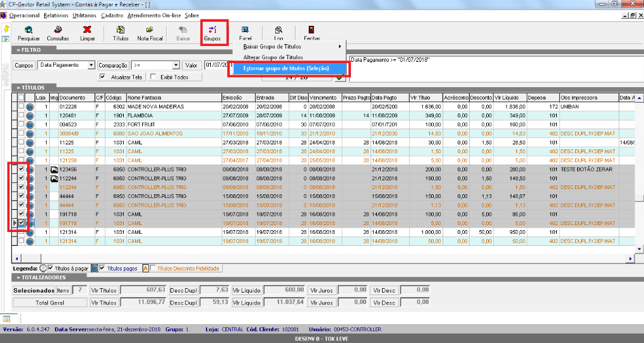
Task: Open the Títulos toolbar icon
Action: point(121,30)
